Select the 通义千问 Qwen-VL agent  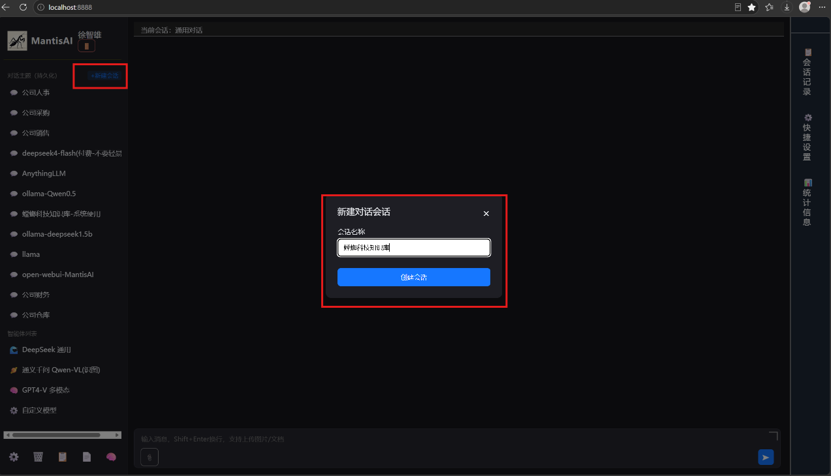click(x=60, y=370)
